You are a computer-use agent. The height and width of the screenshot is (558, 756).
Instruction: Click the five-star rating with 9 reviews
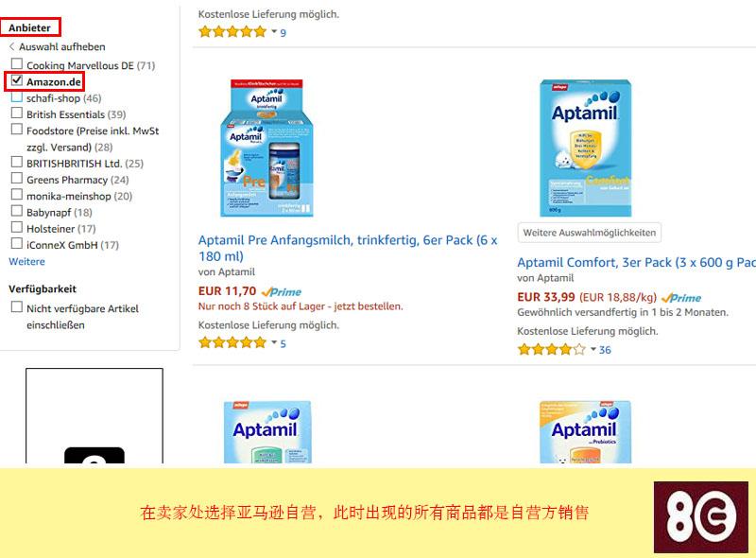point(232,32)
